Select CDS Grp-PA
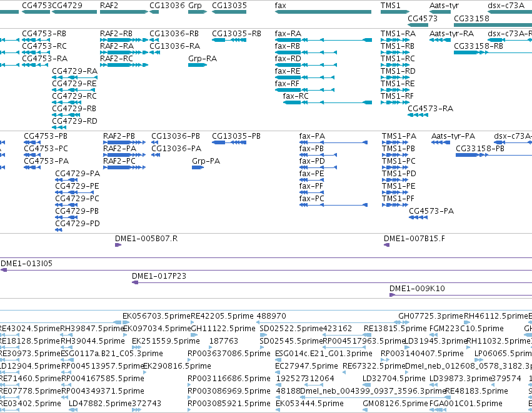 click(198, 167)
